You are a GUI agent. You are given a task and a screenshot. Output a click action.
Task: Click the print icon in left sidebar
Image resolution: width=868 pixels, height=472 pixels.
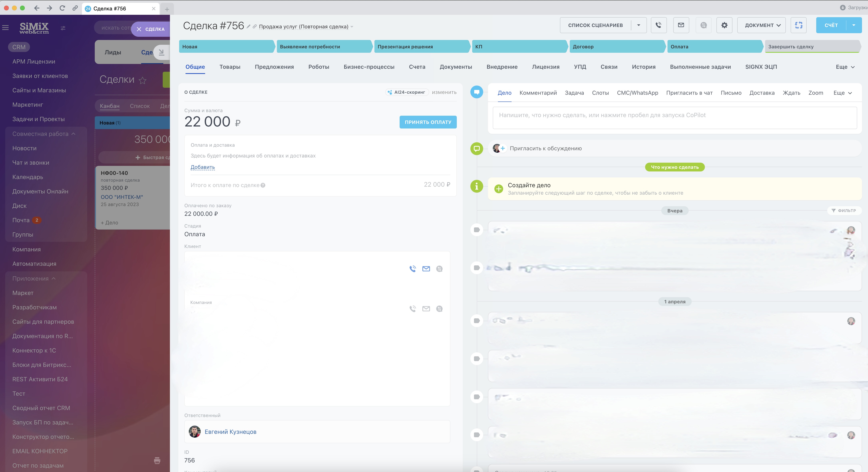157,460
